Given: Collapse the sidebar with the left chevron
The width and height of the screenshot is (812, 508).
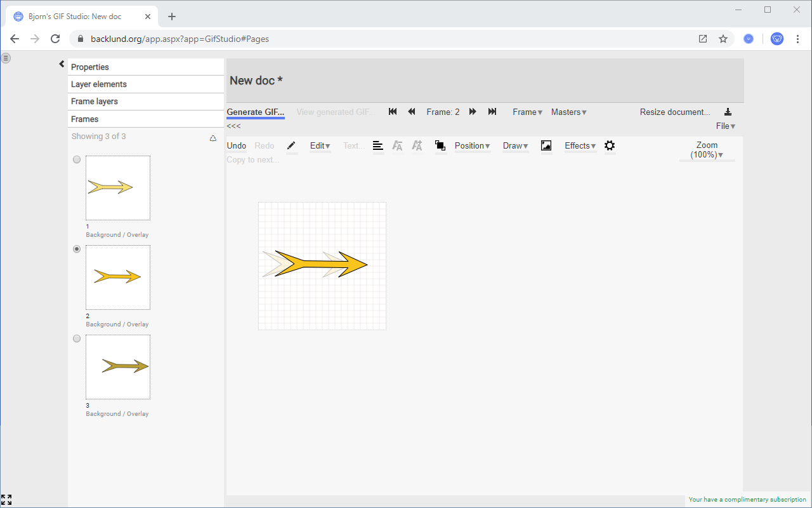Looking at the screenshot, I should tap(61, 63).
